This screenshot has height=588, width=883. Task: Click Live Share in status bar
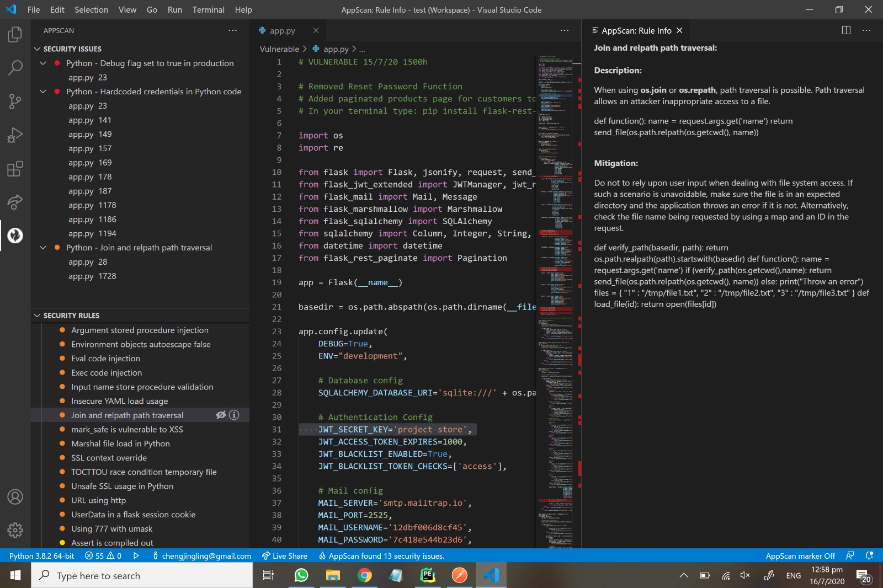point(284,556)
